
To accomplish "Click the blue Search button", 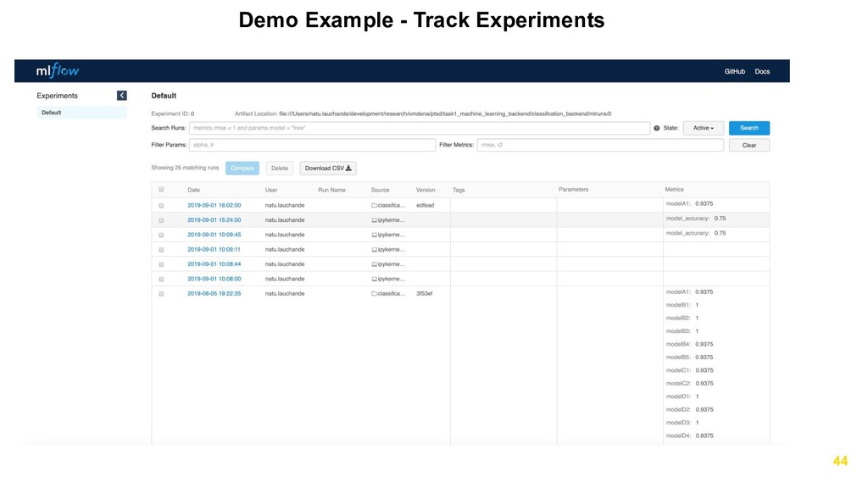I will [x=749, y=129].
